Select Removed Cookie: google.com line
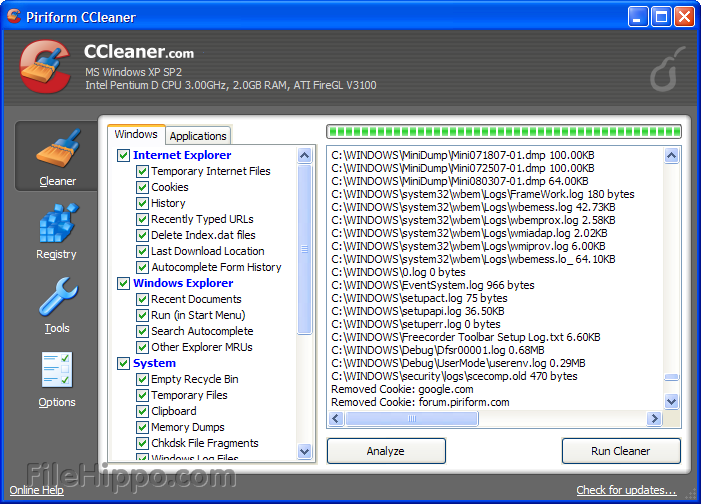This screenshot has height=504, width=701. (402, 389)
